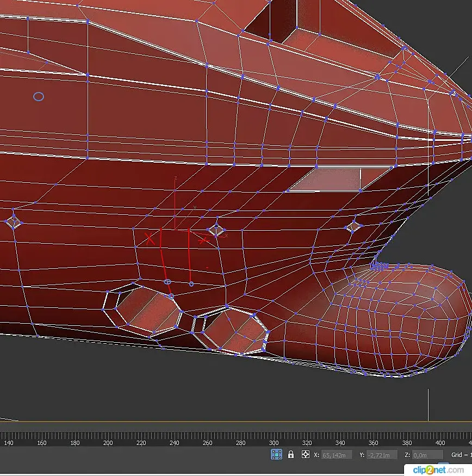Image resolution: width=472 pixels, height=476 pixels.
Task: Click the X coordinate field
Action: [337, 455]
